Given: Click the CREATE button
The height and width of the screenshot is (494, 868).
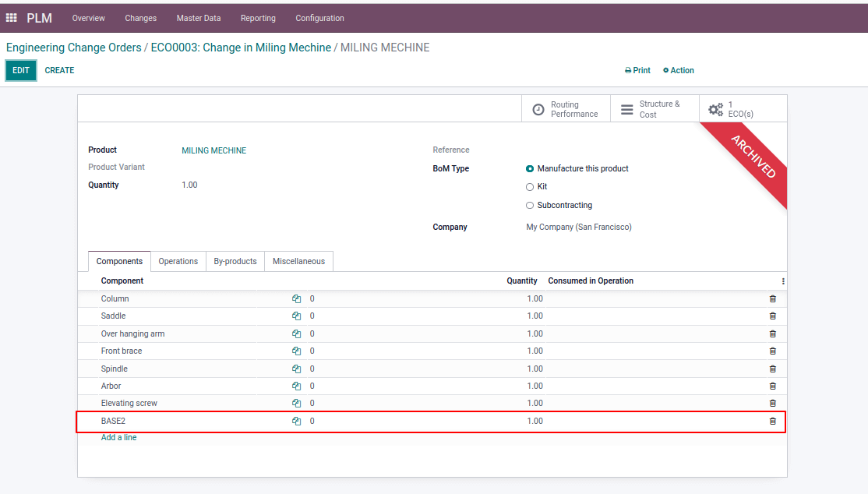Looking at the screenshot, I should tap(59, 70).
